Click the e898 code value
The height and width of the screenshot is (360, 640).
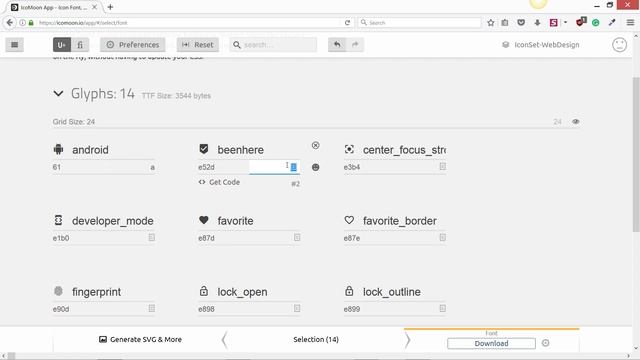pos(206,309)
